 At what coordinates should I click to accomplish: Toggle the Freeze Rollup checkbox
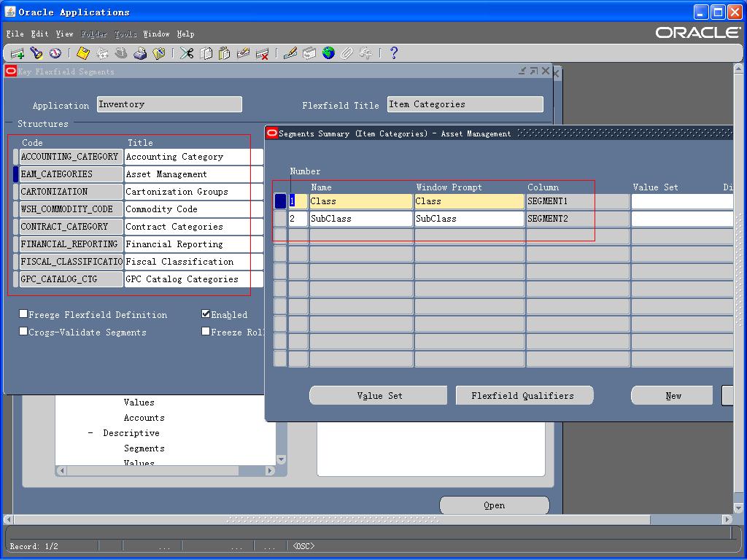tap(206, 331)
